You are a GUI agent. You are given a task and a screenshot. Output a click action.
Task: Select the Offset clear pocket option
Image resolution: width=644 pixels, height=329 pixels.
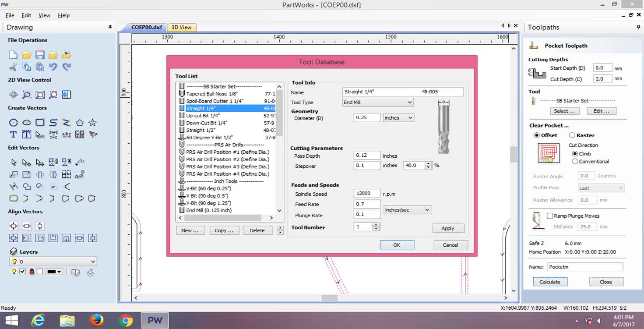click(537, 135)
